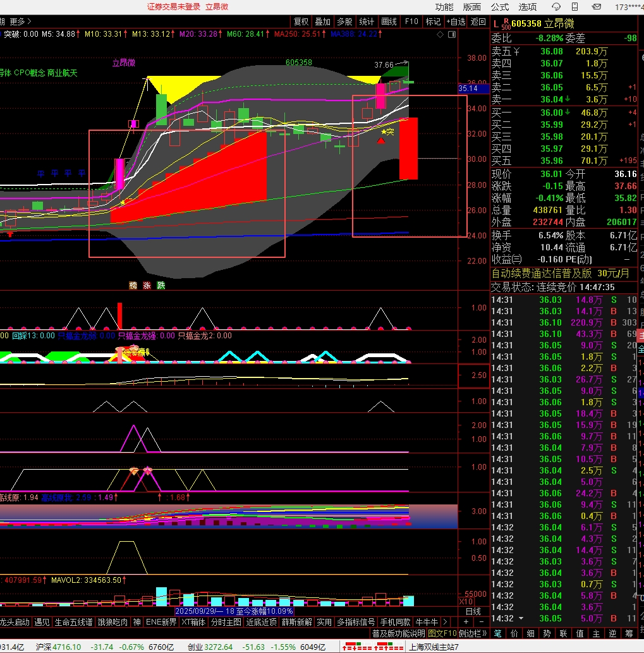Click the 榜 badge below the chart
The width and height of the screenshot is (644, 653).
point(133,285)
